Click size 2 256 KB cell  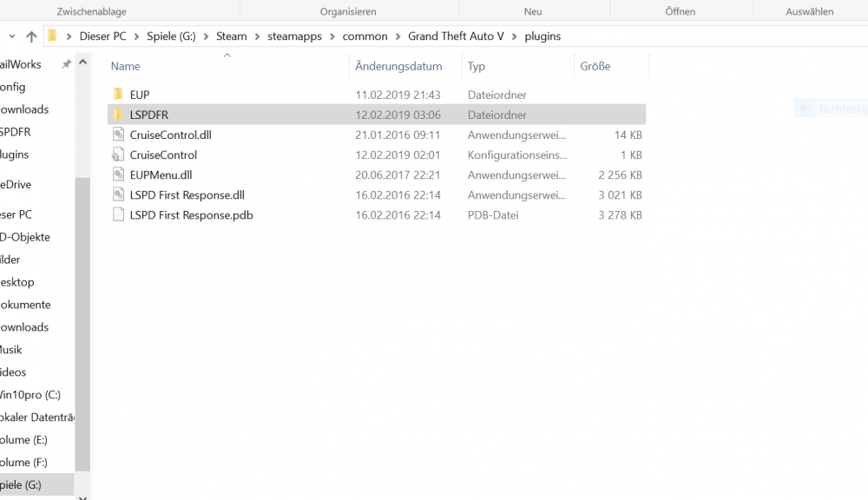(x=620, y=174)
